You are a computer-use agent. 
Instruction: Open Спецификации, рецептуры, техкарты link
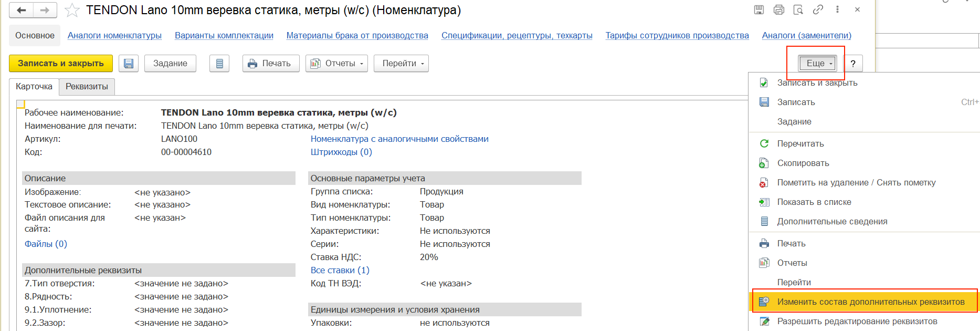[x=517, y=36]
